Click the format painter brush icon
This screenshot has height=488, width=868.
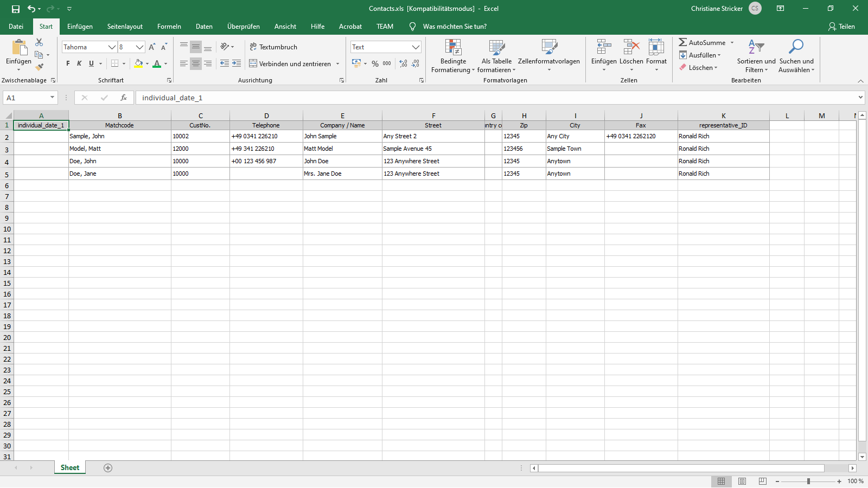click(x=39, y=67)
